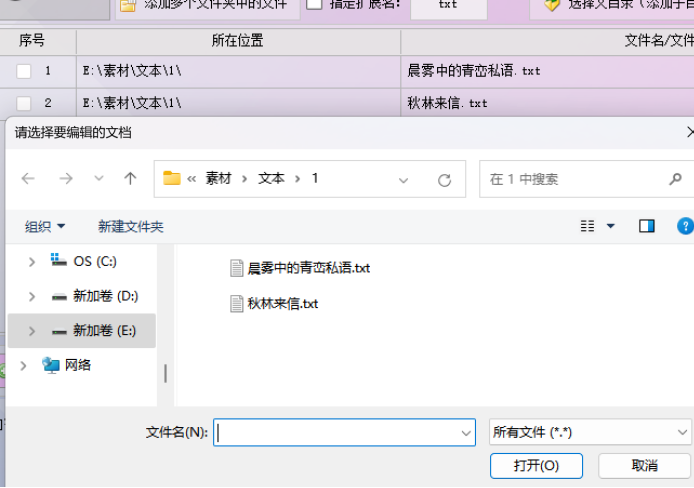Open the dialog help icon
Image resolution: width=694 pixels, height=488 pixels.
[x=685, y=226]
